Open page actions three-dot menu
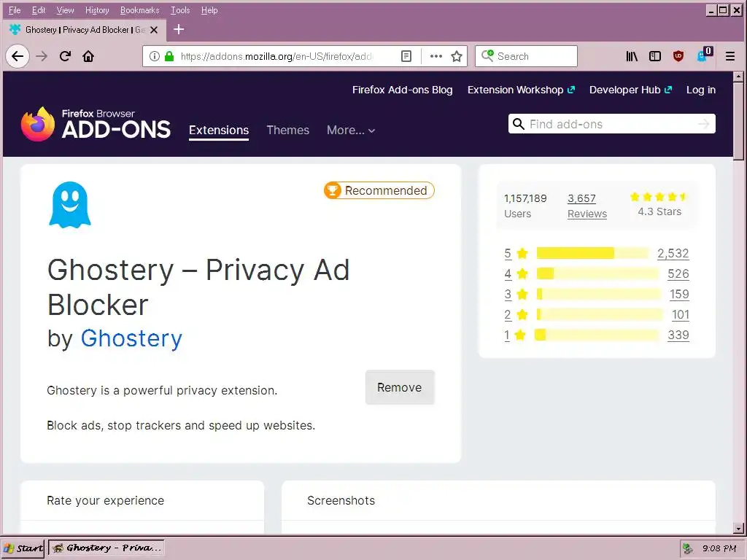Viewport: 747px width, 560px height. (x=436, y=56)
